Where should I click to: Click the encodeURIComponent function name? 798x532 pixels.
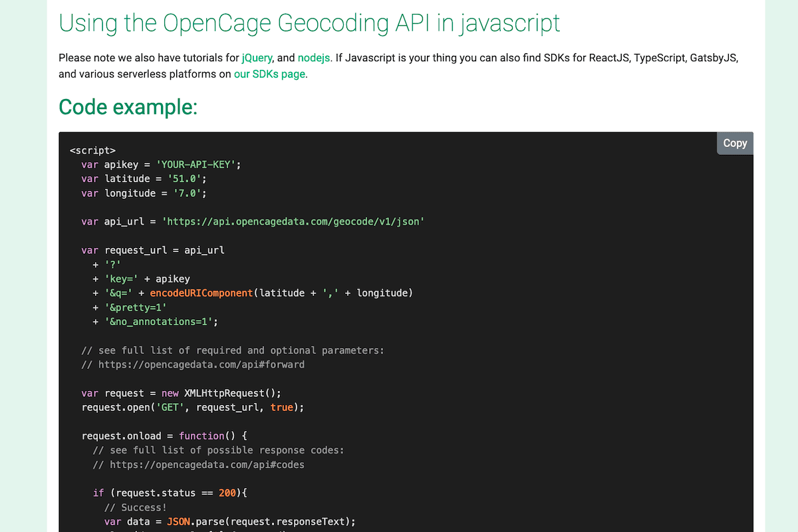tap(201, 293)
